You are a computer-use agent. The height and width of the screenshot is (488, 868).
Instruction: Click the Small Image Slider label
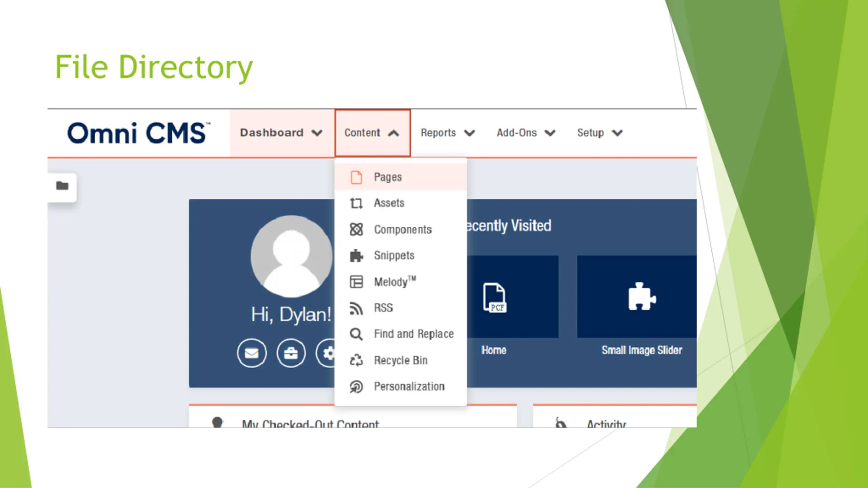coord(642,350)
